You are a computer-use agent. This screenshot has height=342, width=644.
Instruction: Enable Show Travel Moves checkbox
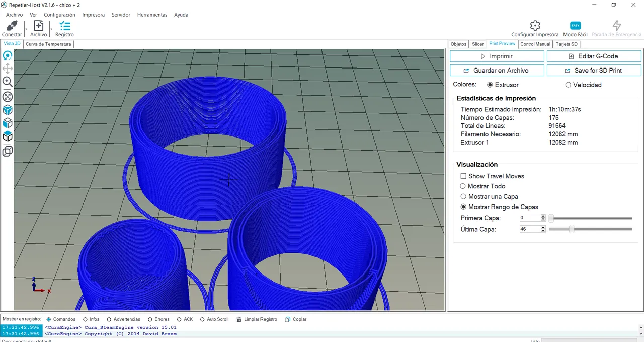tap(463, 176)
